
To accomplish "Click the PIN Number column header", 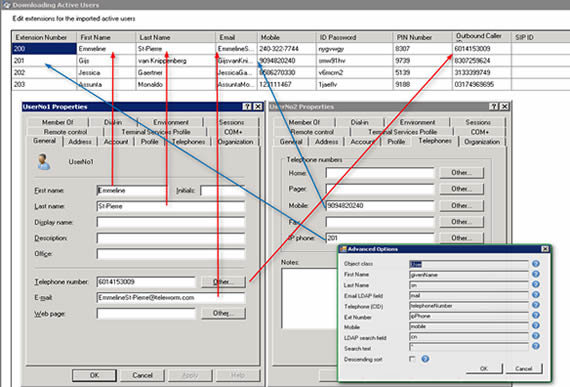I will tap(422, 37).
